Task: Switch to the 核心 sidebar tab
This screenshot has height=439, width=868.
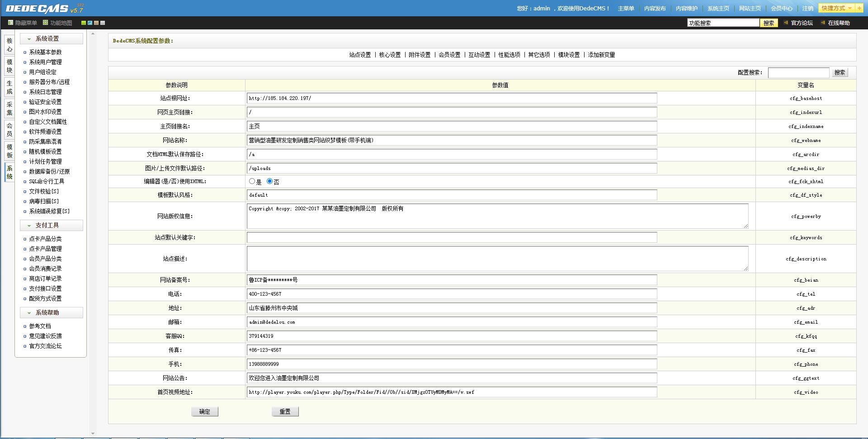Action: (9, 45)
